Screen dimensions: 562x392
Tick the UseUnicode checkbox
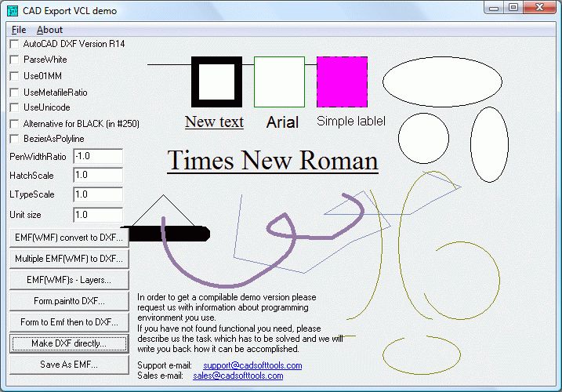pyautogui.click(x=14, y=107)
